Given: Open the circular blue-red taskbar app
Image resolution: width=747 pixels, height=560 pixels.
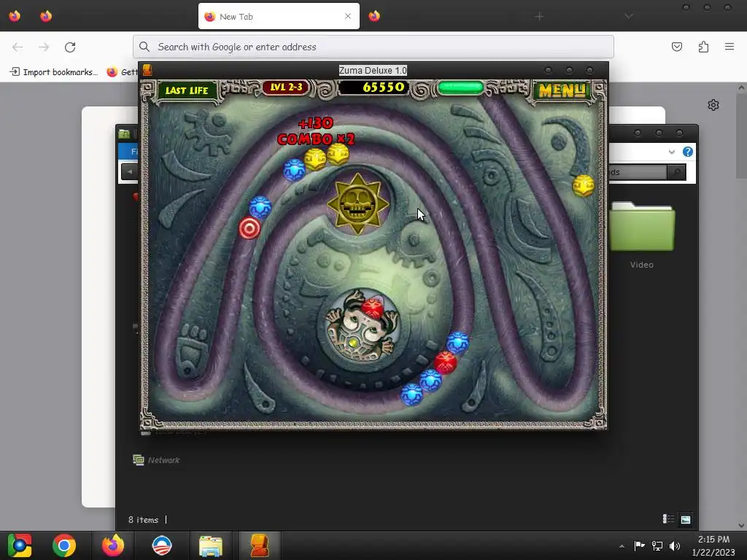Looking at the screenshot, I should click(162, 545).
